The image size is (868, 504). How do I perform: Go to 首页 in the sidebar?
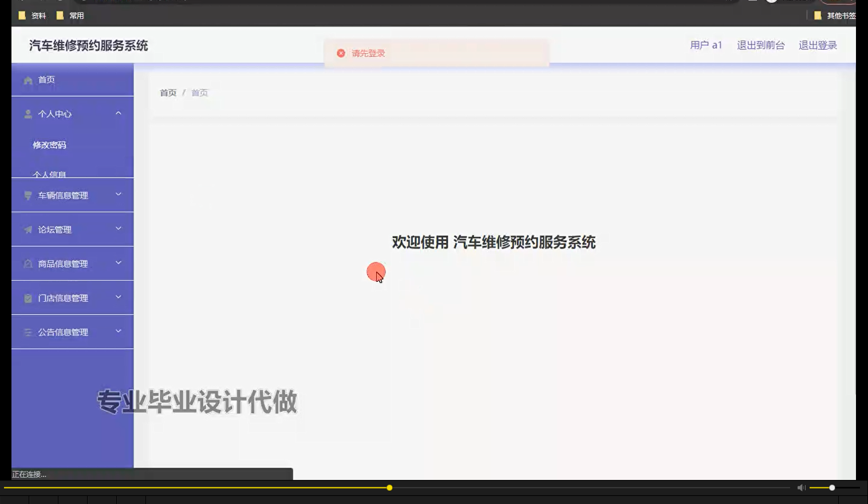(73, 80)
